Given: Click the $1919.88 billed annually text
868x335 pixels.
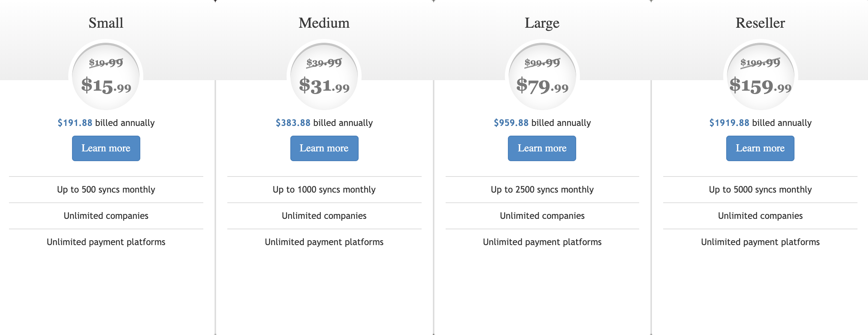Looking at the screenshot, I should (x=760, y=123).
